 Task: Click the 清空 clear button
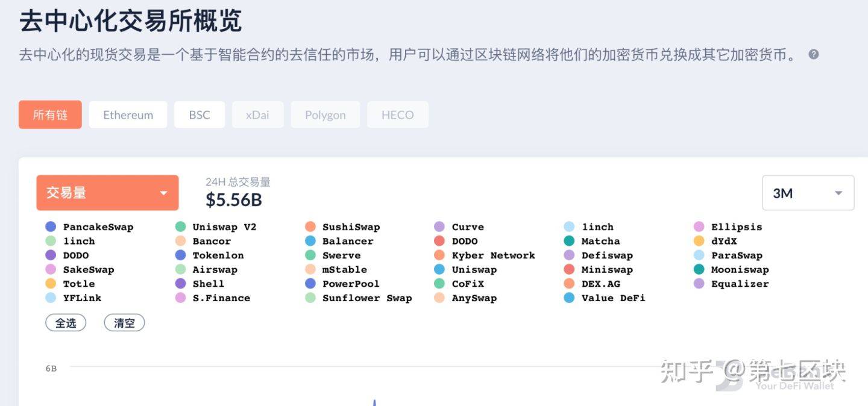(x=124, y=323)
